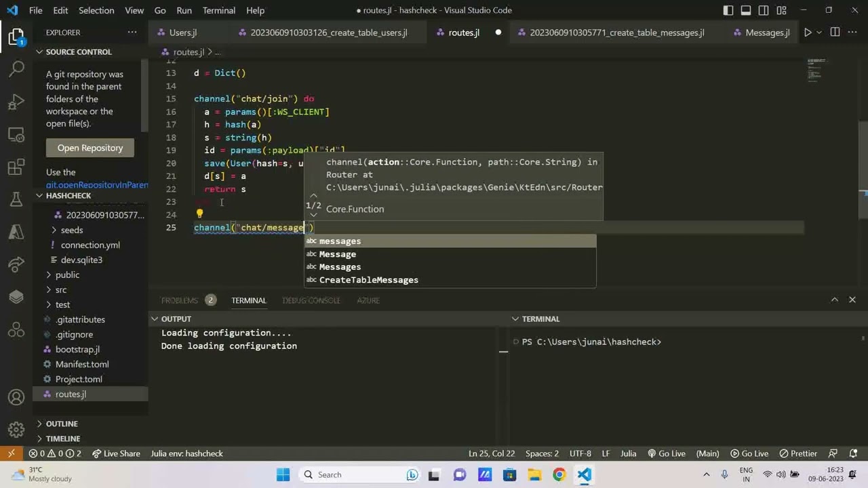Switch to Azure panel tab
Screen dimensions: 868x488
pos(368,300)
